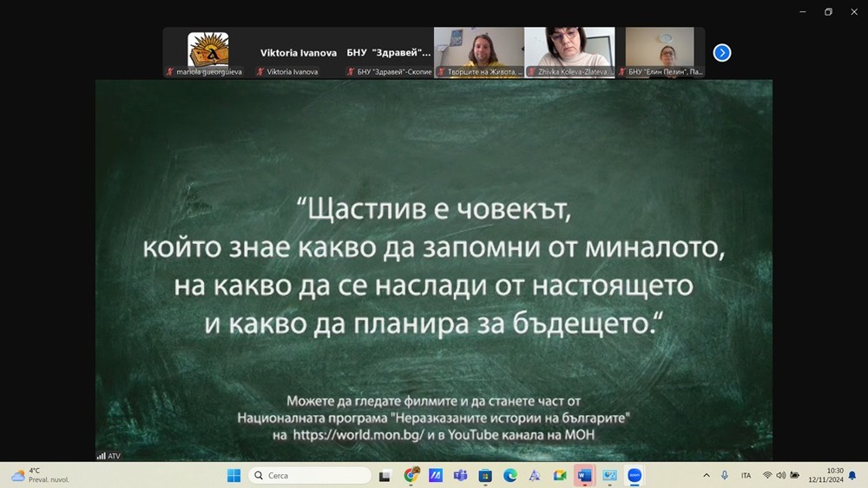Select Viktoria Ivanova participant tile

click(x=299, y=53)
